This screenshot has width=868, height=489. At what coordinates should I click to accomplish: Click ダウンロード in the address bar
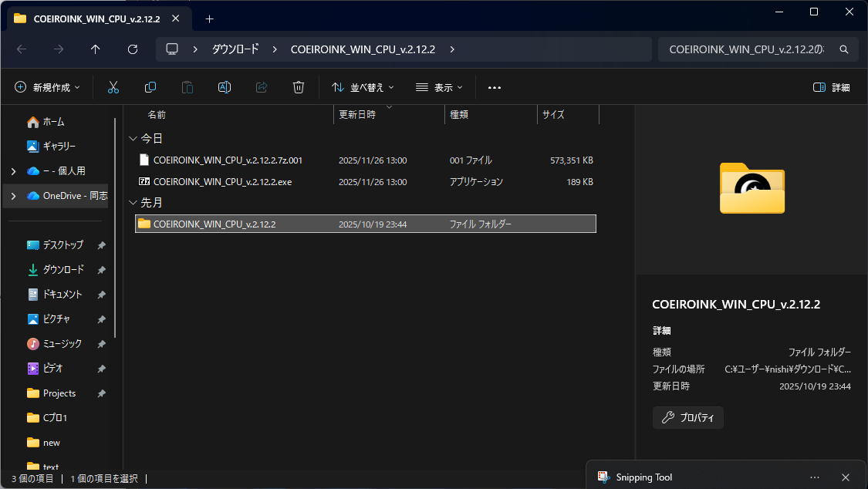coord(235,49)
